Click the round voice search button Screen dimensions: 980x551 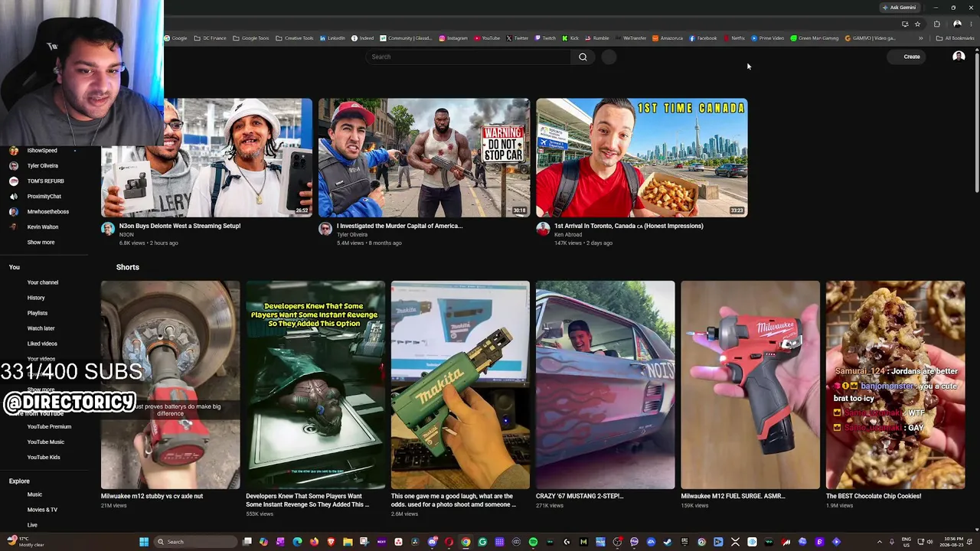tap(609, 57)
